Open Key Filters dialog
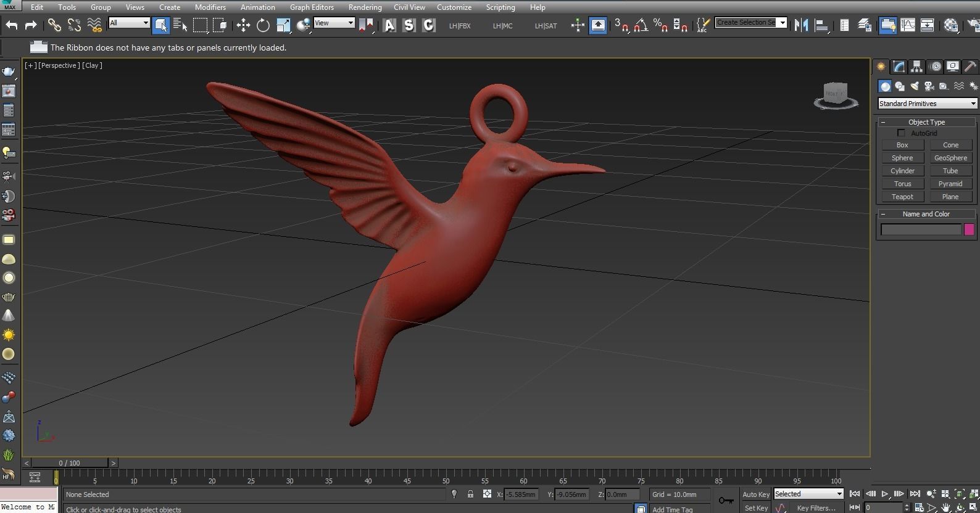980x513 pixels. [x=816, y=508]
